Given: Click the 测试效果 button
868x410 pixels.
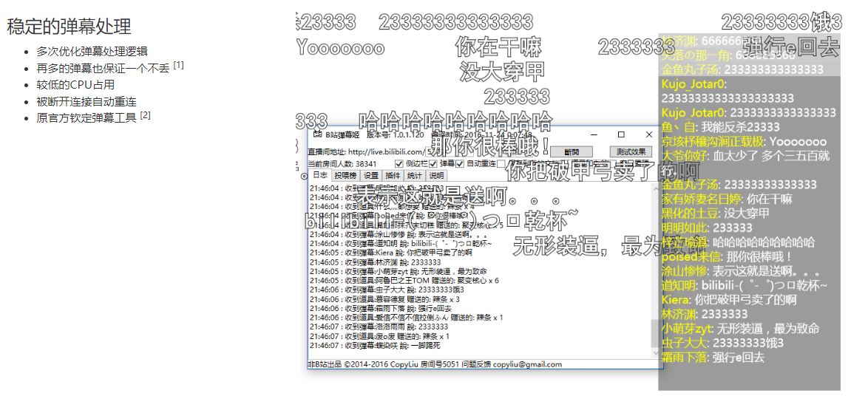Looking at the screenshot, I should [x=631, y=151].
